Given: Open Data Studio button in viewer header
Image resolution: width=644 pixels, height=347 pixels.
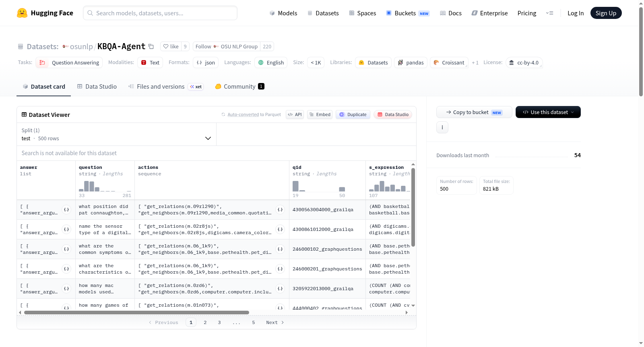Looking at the screenshot, I should pyautogui.click(x=393, y=114).
